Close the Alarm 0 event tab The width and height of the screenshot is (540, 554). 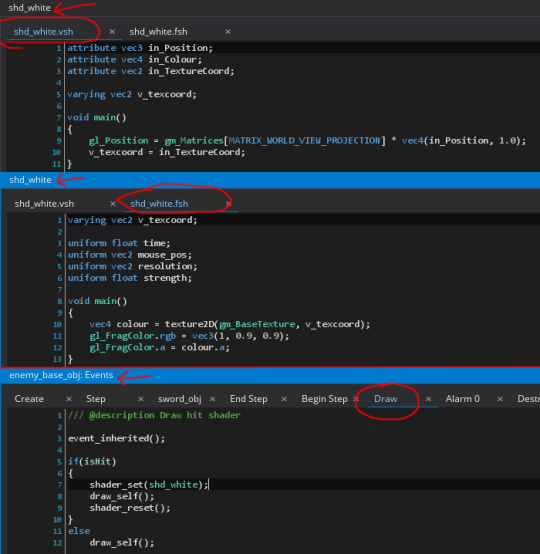click(500, 399)
